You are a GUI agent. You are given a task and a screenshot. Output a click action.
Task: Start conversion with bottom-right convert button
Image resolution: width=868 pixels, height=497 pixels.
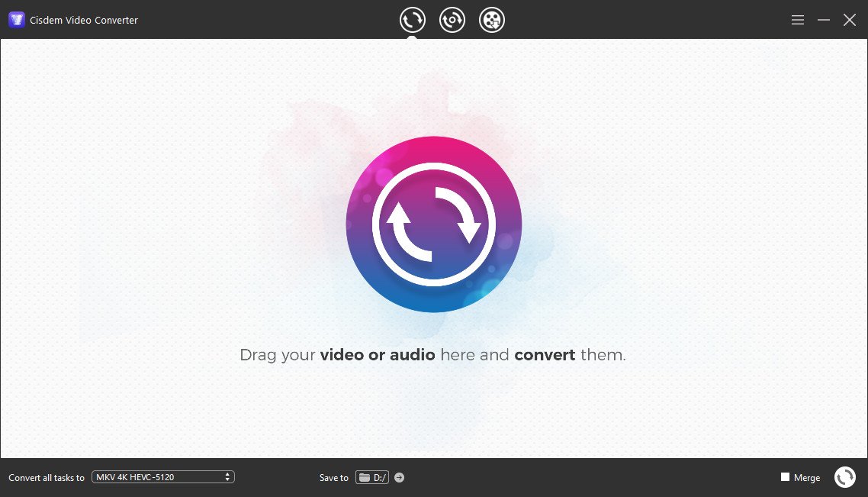[844, 477]
